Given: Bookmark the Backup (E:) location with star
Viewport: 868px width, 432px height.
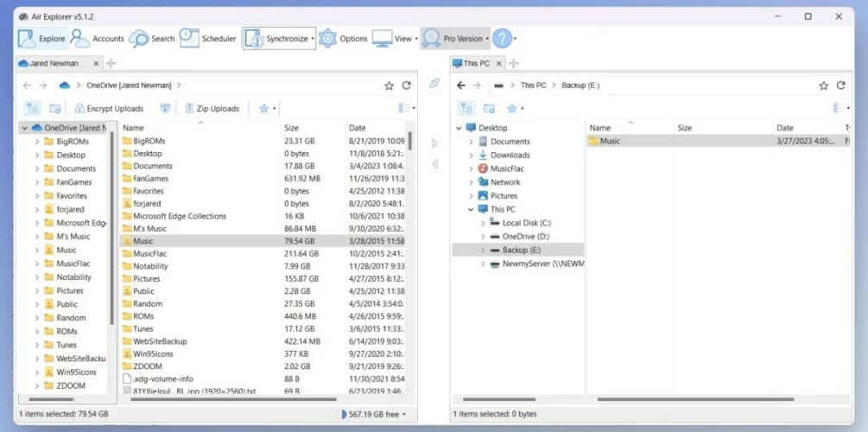Looking at the screenshot, I should coord(824,86).
